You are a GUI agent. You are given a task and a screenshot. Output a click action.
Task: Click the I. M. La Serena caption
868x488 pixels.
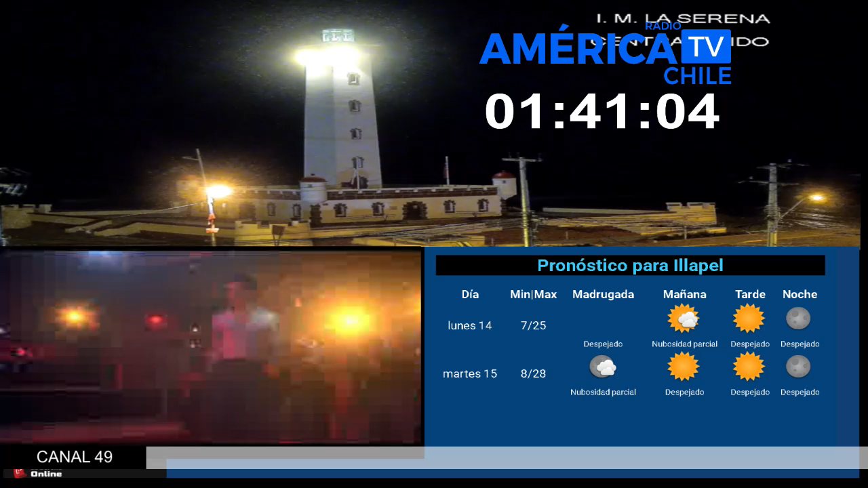coord(683,19)
